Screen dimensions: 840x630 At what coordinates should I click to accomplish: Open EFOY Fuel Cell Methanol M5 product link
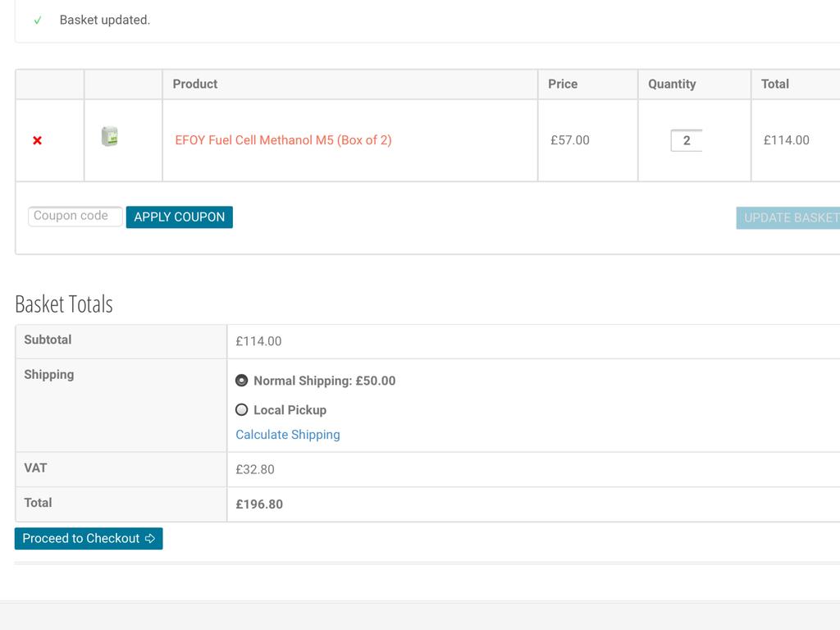pyautogui.click(x=283, y=140)
